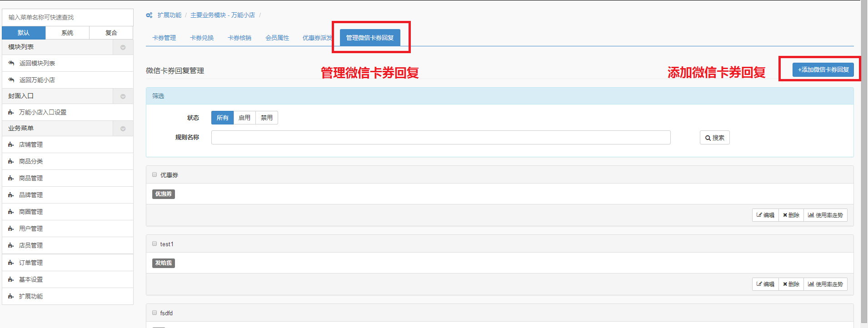Image resolution: width=868 pixels, height=328 pixels.
Task: Click puzzle icon next to 店铺管理
Action: 11,144
